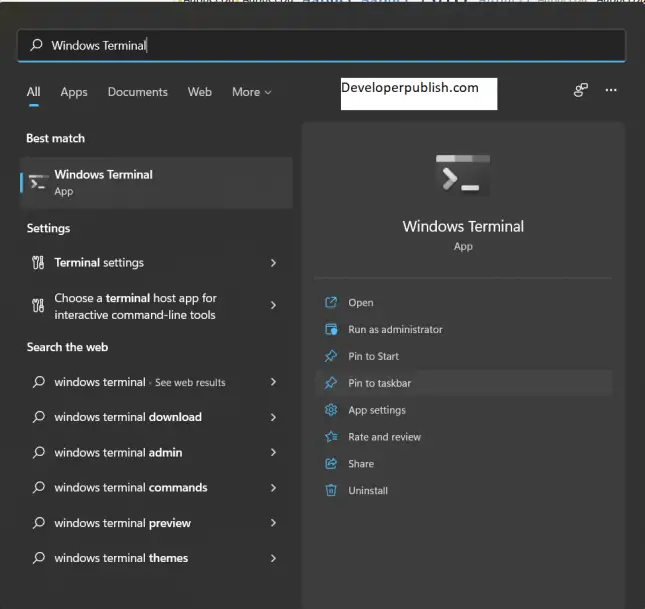Click the Share icon

pyautogui.click(x=331, y=464)
